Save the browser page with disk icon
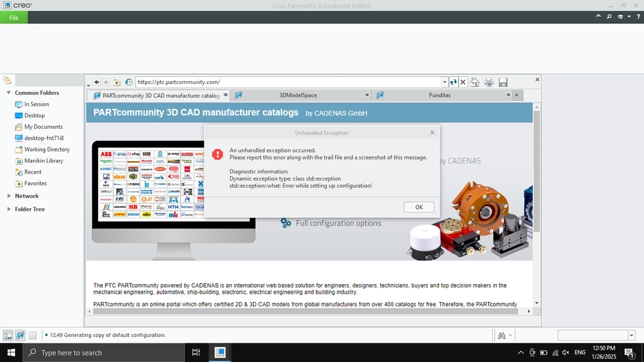Viewport: 644px width, 362px height. [503, 82]
